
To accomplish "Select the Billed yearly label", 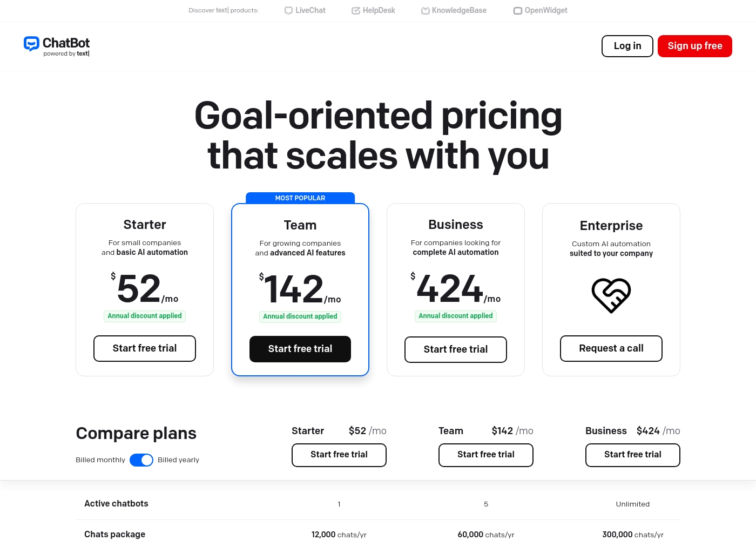I will [x=178, y=460].
